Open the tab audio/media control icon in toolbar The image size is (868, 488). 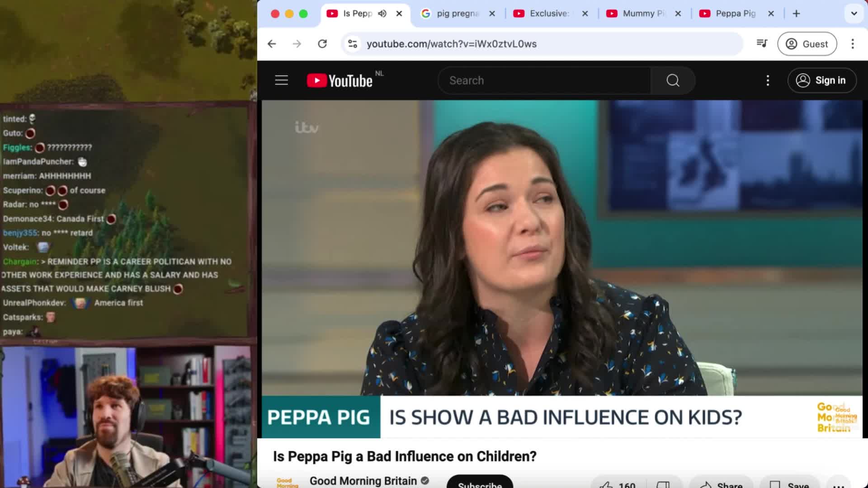762,43
